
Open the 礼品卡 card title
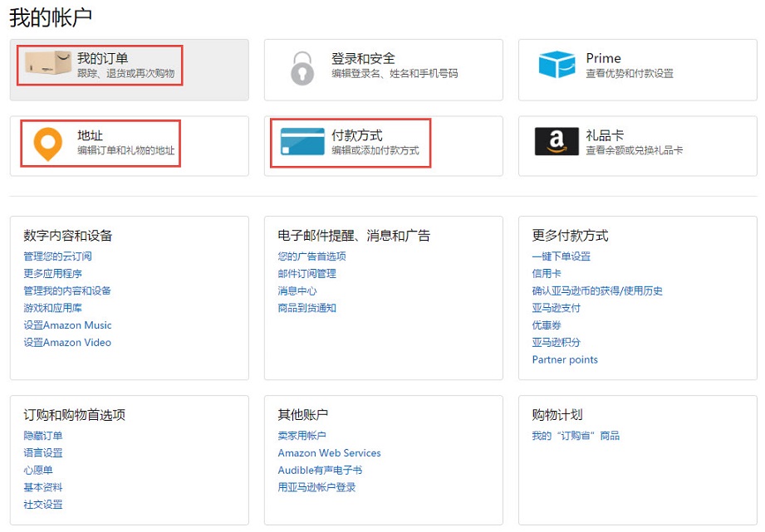pos(605,135)
